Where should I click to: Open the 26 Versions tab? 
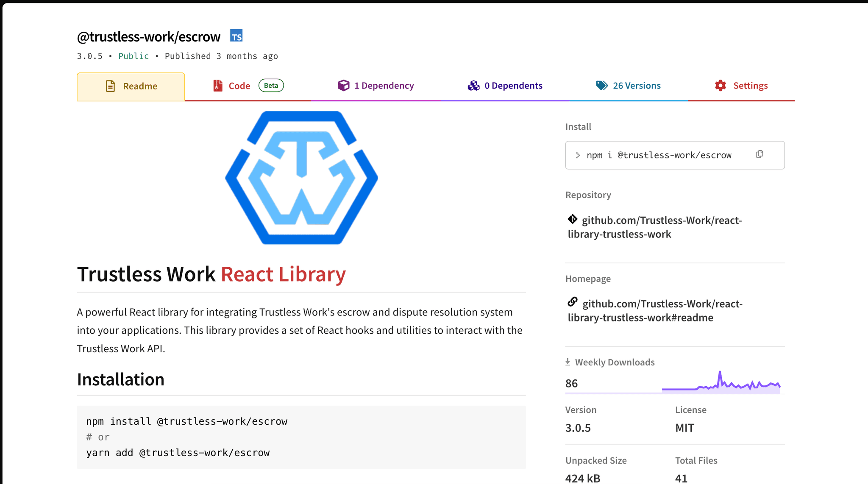(x=628, y=86)
